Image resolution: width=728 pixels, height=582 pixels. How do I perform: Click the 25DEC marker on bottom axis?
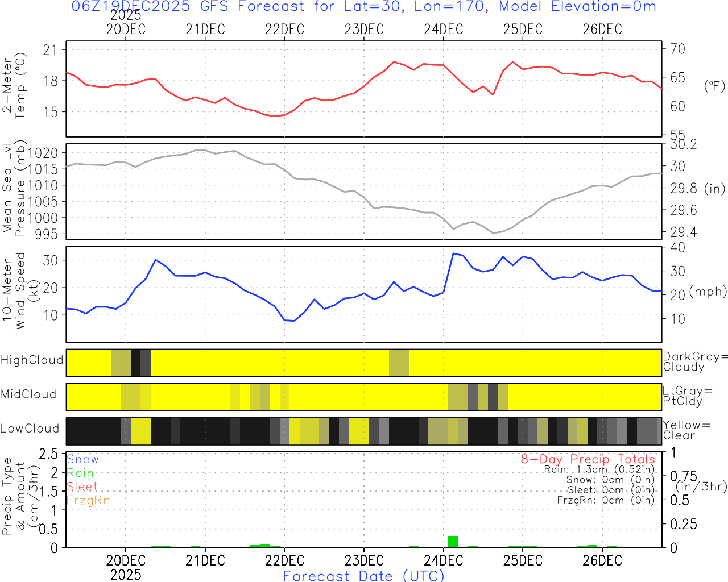coord(523,561)
